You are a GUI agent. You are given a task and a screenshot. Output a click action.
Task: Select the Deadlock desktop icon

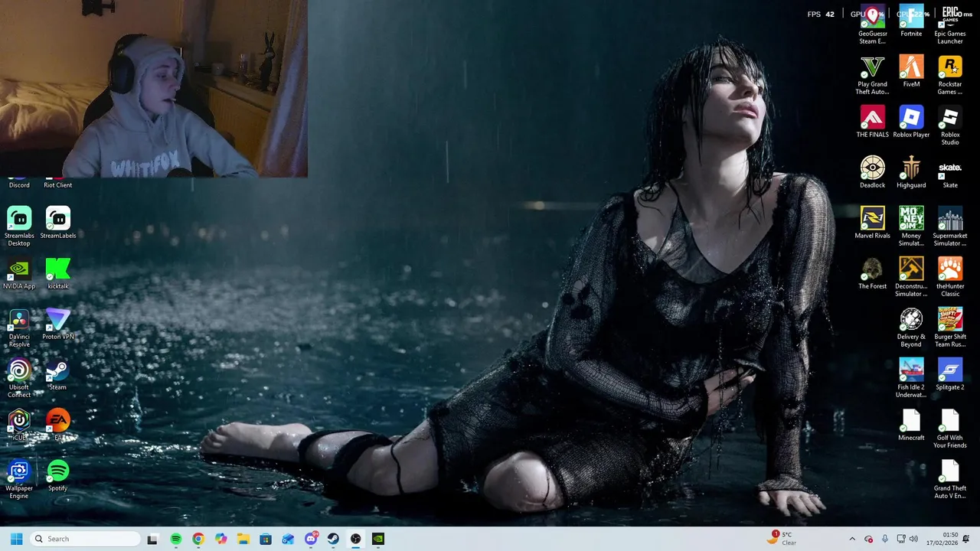[x=873, y=172]
